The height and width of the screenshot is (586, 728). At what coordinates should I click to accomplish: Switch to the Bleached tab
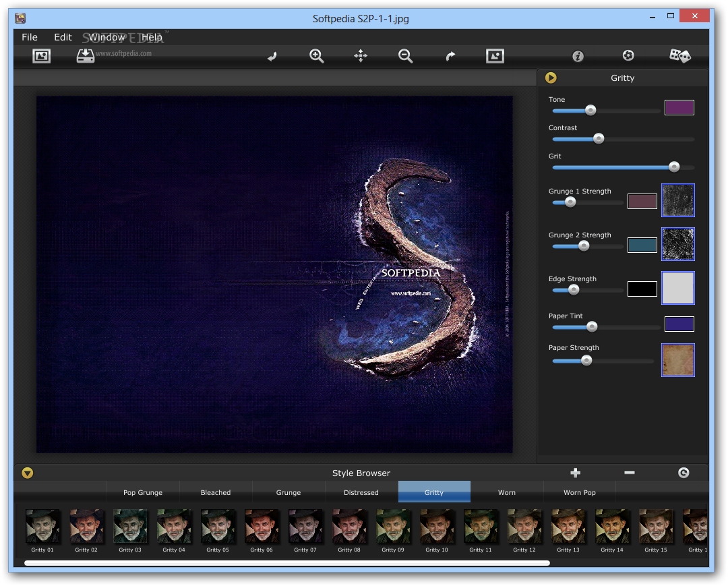click(x=216, y=492)
